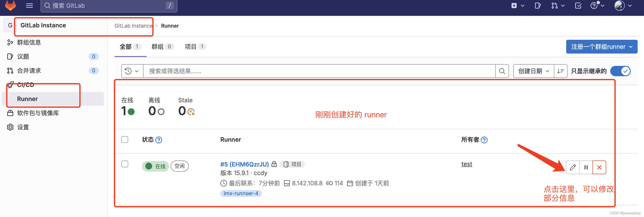Open 合并请求 in the sidebar
644x217 pixels.
tap(29, 71)
